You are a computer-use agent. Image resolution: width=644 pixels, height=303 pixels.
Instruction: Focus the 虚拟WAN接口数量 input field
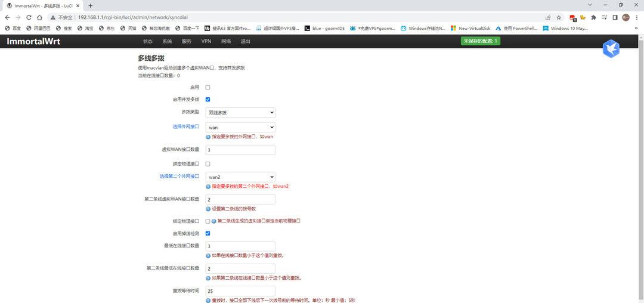point(240,150)
